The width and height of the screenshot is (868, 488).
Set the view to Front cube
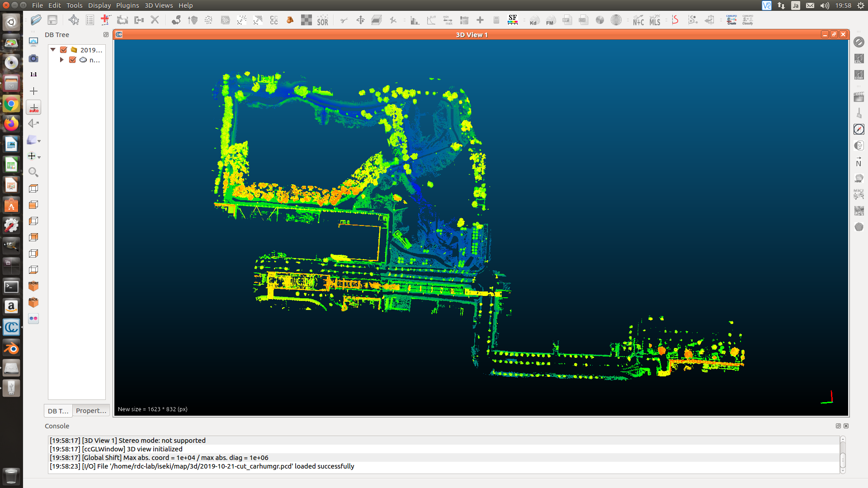pyautogui.click(x=33, y=286)
